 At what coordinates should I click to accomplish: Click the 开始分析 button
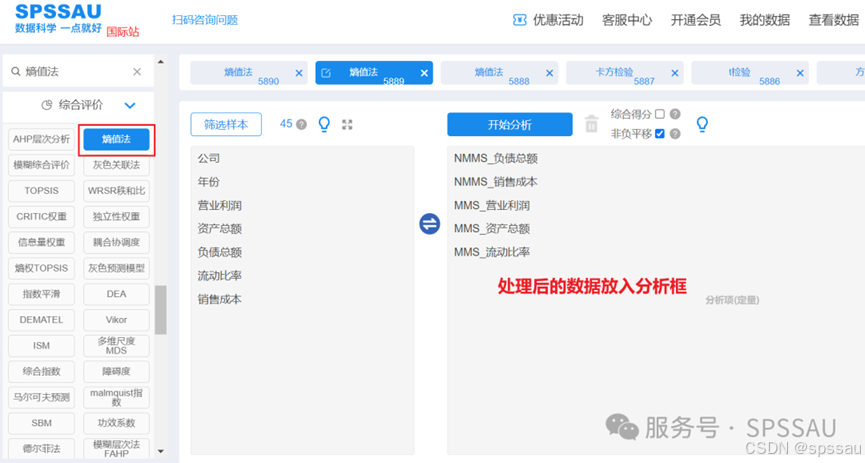click(x=510, y=125)
